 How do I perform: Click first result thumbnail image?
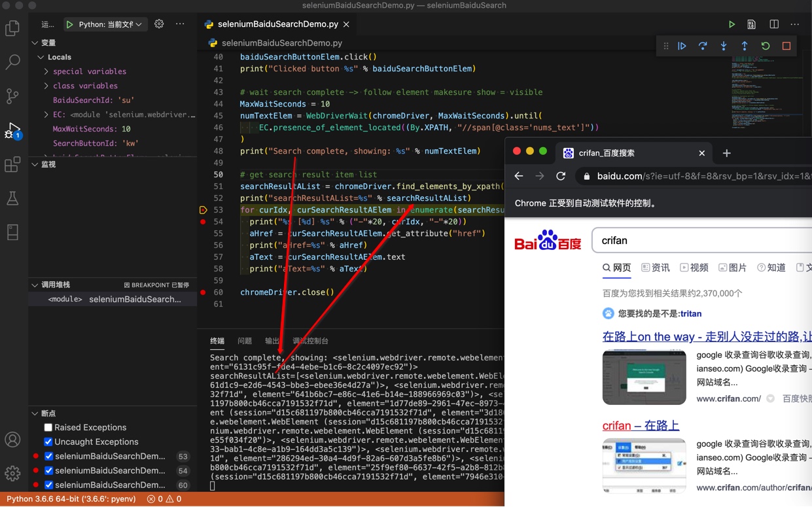pos(644,377)
